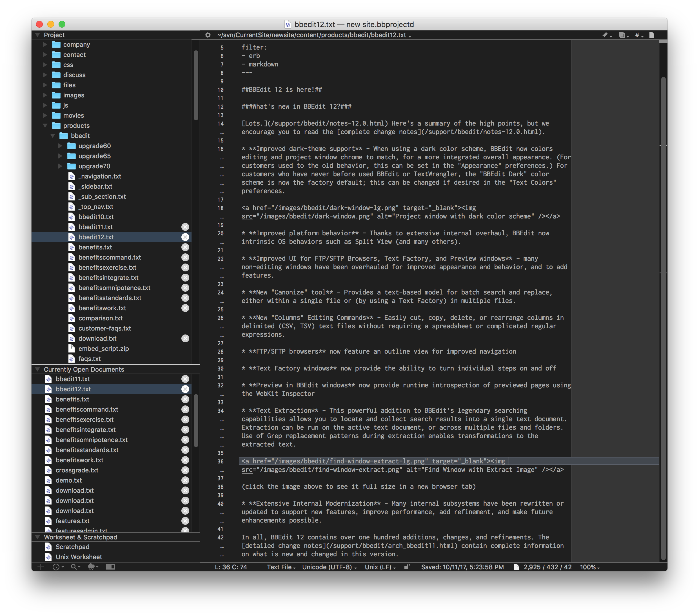Close bbedit11.txt in Project list
Viewport: 699px width, 616px height.
coord(185,227)
